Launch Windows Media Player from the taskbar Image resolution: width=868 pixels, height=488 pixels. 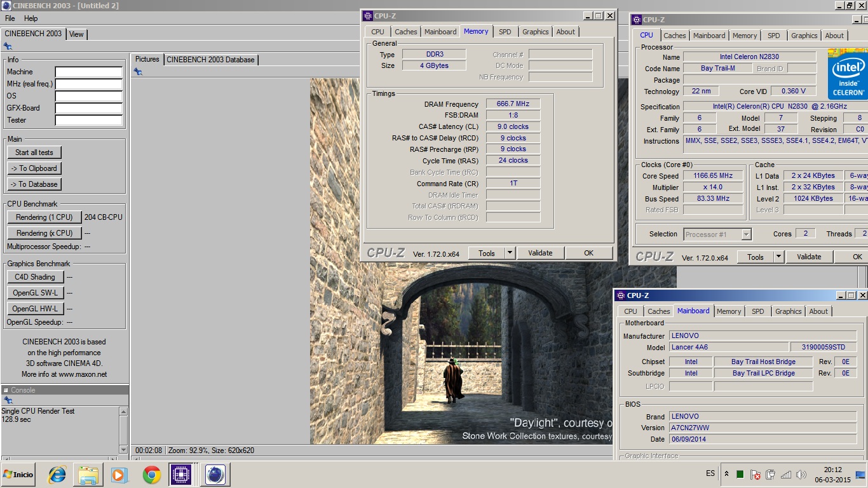(x=119, y=475)
